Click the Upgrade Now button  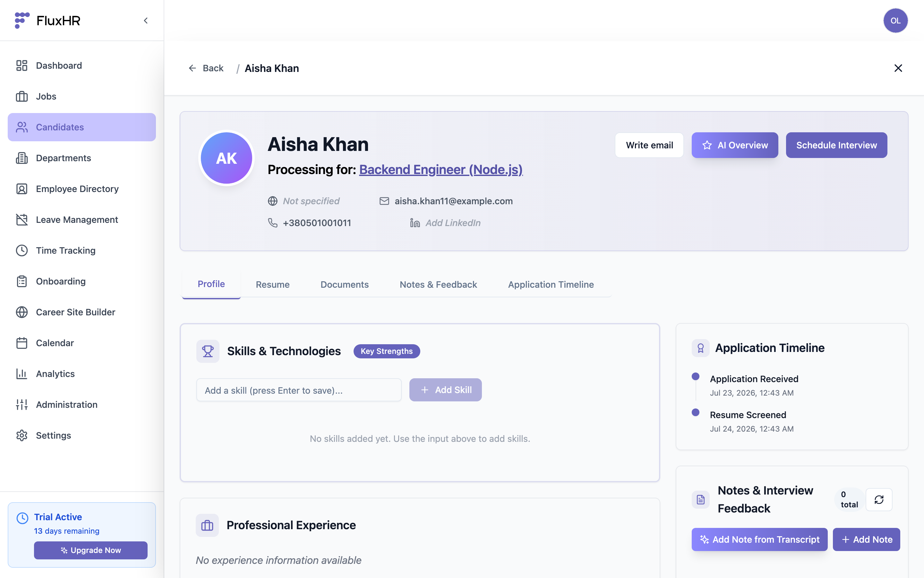[90, 550]
